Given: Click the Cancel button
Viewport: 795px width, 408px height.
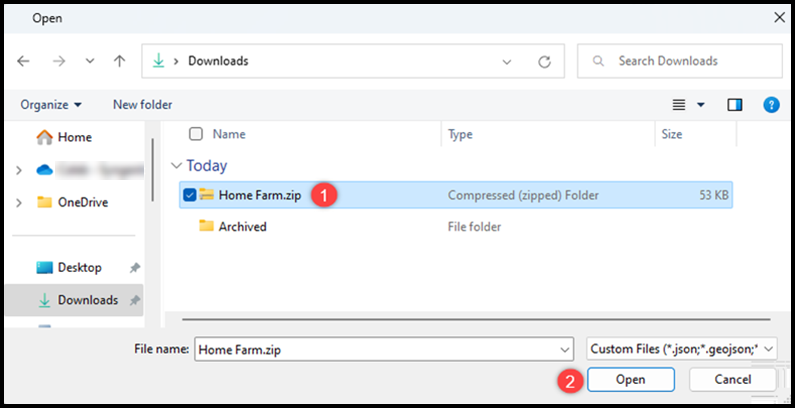Looking at the screenshot, I should 733,380.
